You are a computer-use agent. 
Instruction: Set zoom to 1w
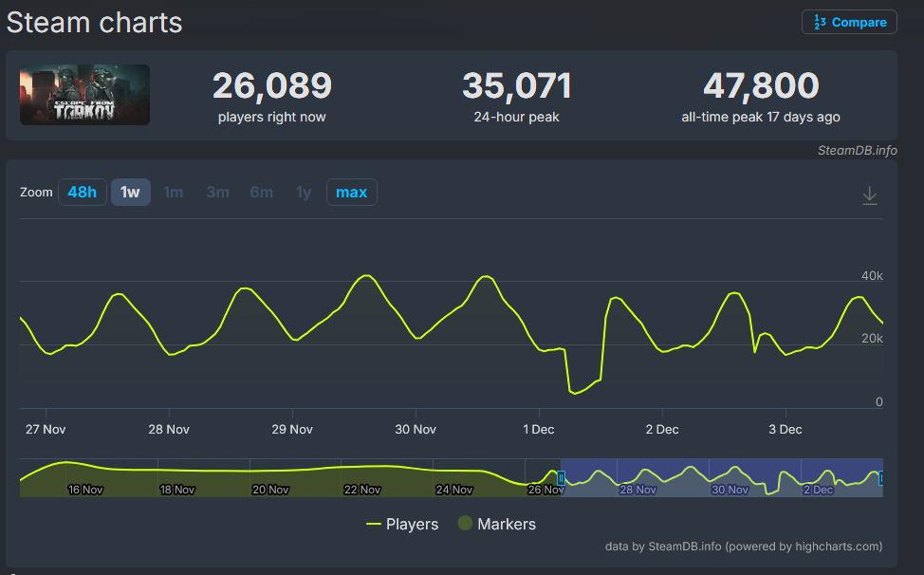[130, 192]
